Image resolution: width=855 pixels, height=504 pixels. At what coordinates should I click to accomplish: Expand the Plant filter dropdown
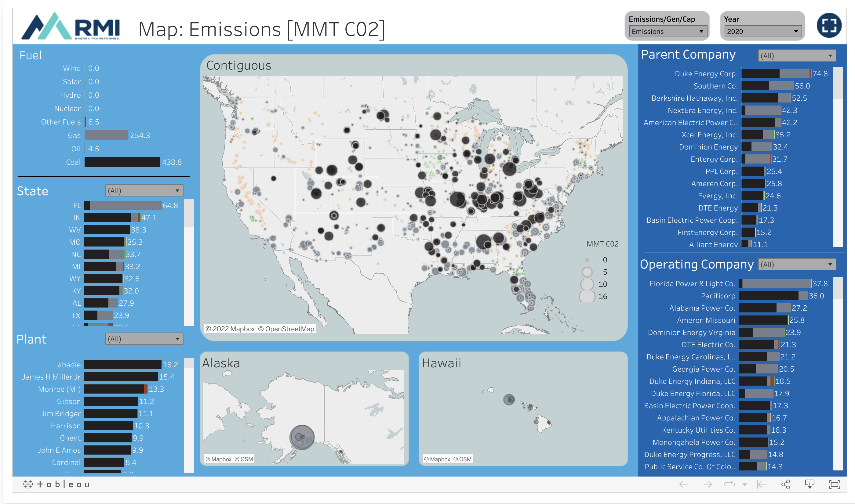(144, 339)
